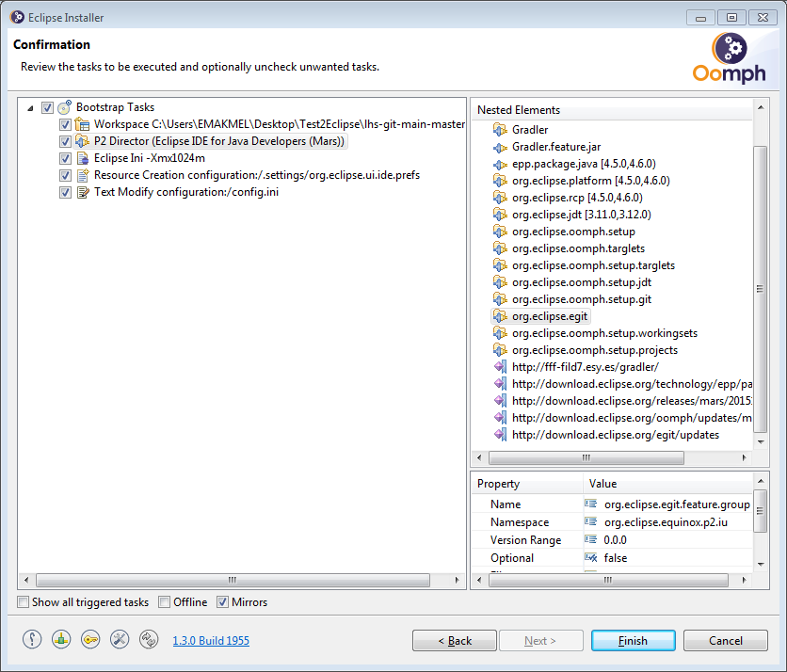Click the Back button

455,640
